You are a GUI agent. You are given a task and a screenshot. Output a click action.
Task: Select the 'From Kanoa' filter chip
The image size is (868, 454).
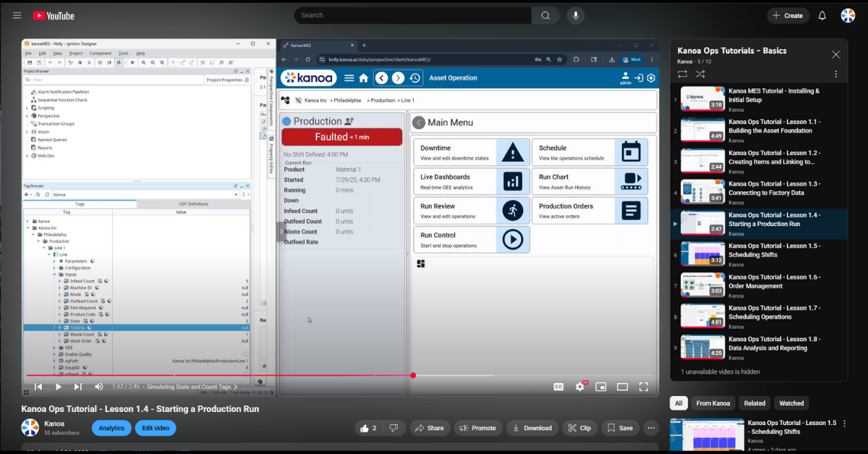click(x=713, y=403)
